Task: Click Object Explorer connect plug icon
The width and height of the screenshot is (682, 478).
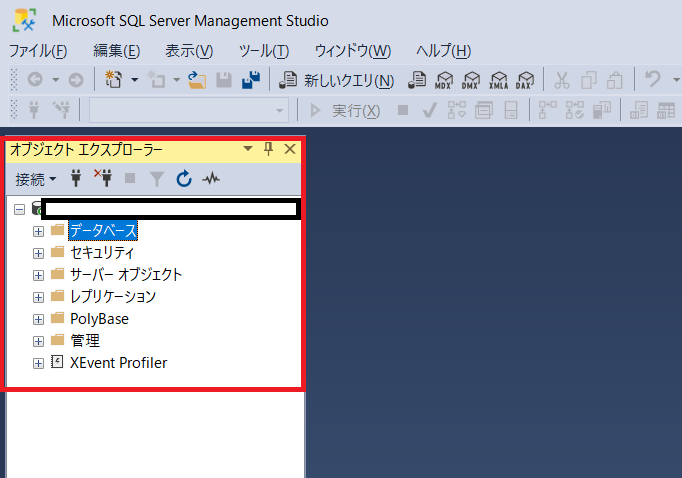Action: click(76, 178)
